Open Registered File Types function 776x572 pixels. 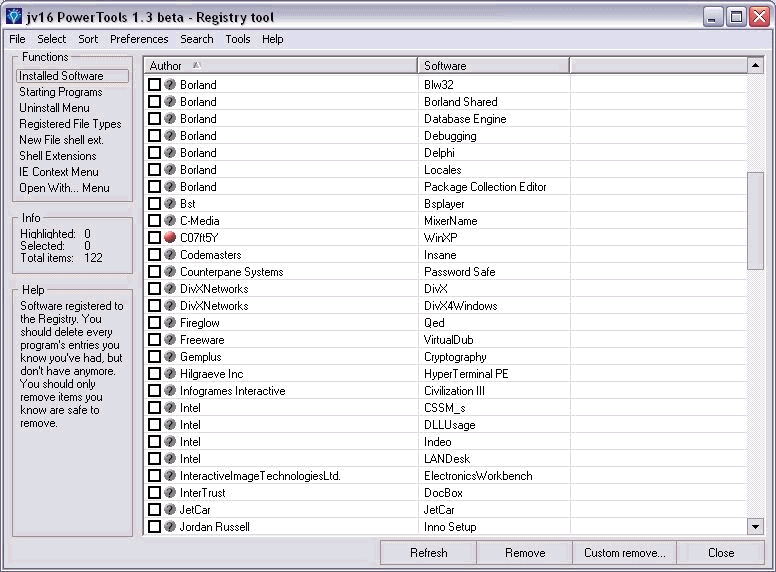(70, 124)
